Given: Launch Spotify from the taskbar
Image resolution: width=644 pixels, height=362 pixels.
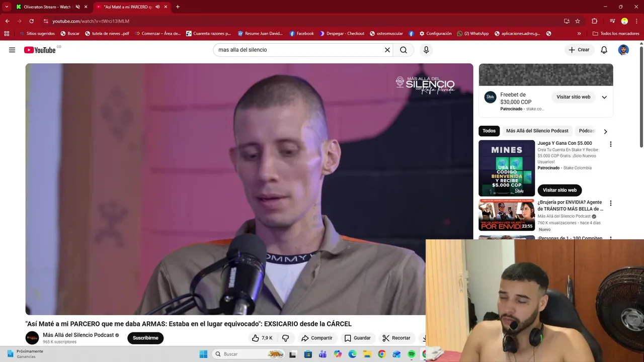Looking at the screenshot, I should coord(412,354).
